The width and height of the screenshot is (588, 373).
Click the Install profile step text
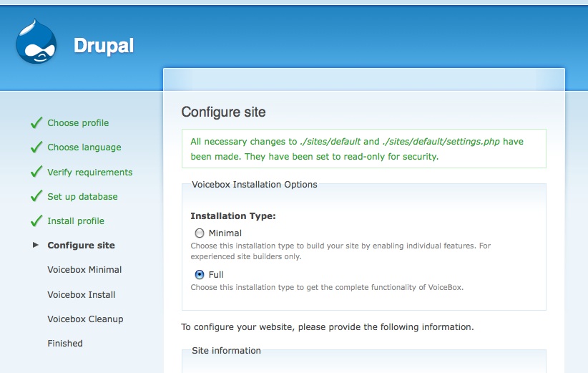click(76, 221)
